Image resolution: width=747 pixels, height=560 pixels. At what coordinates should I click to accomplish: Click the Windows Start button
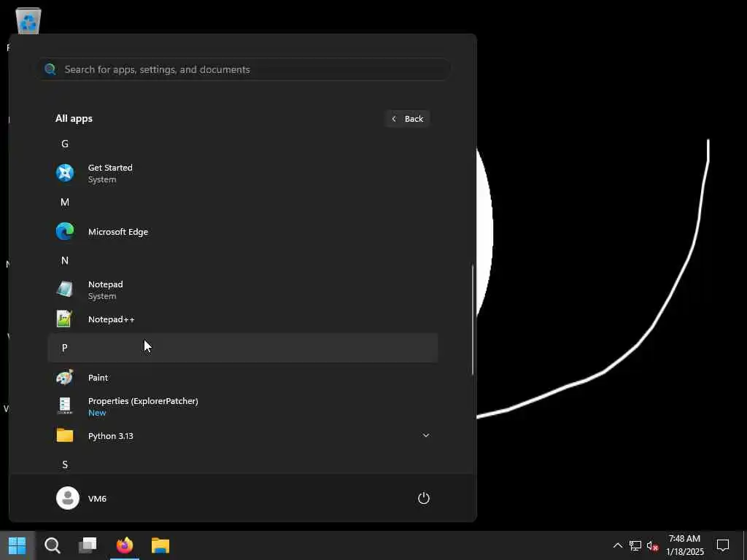pyautogui.click(x=18, y=545)
